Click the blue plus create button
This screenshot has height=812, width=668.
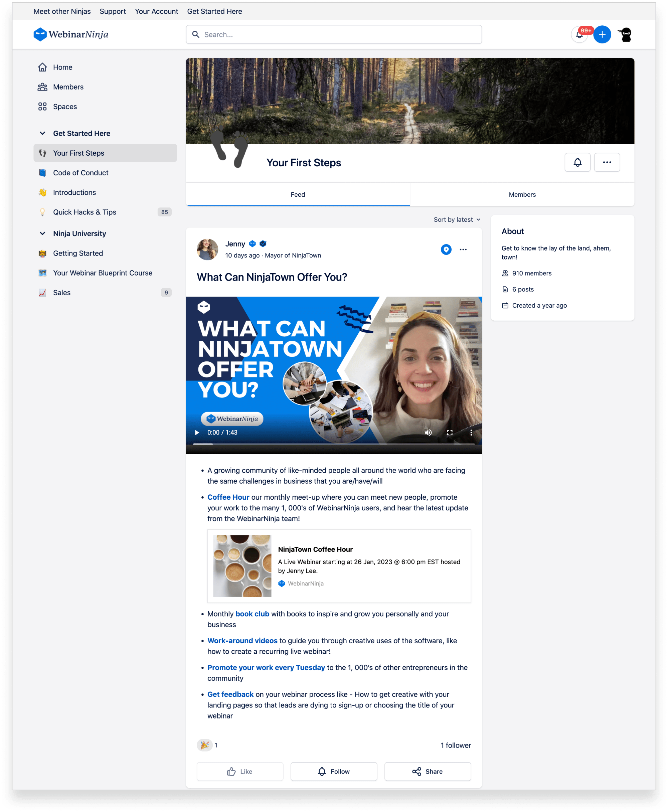tap(602, 35)
